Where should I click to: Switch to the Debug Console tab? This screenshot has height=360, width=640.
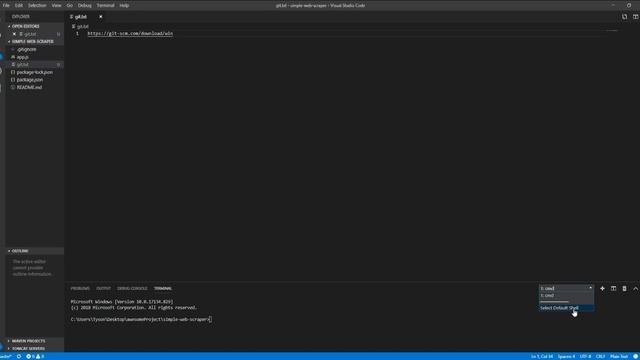pyautogui.click(x=132, y=289)
